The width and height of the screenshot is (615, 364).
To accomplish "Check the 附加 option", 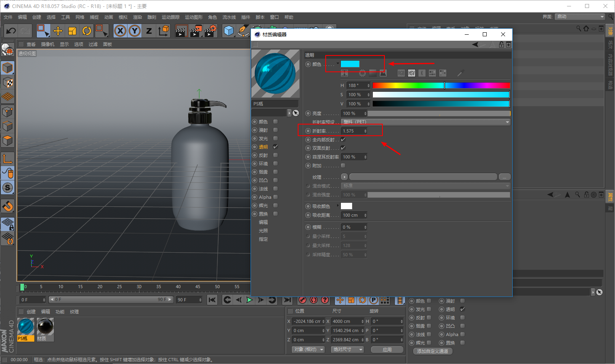I will tap(343, 166).
